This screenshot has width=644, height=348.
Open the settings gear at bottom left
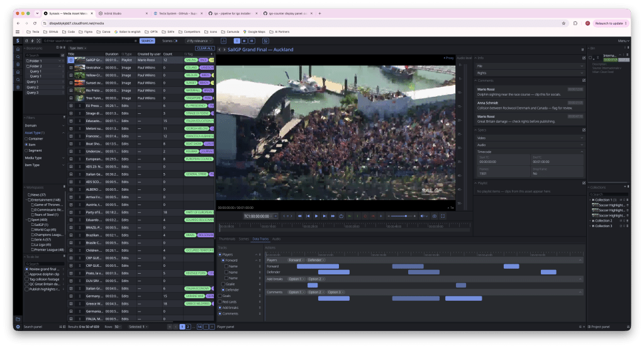point(18,327)
